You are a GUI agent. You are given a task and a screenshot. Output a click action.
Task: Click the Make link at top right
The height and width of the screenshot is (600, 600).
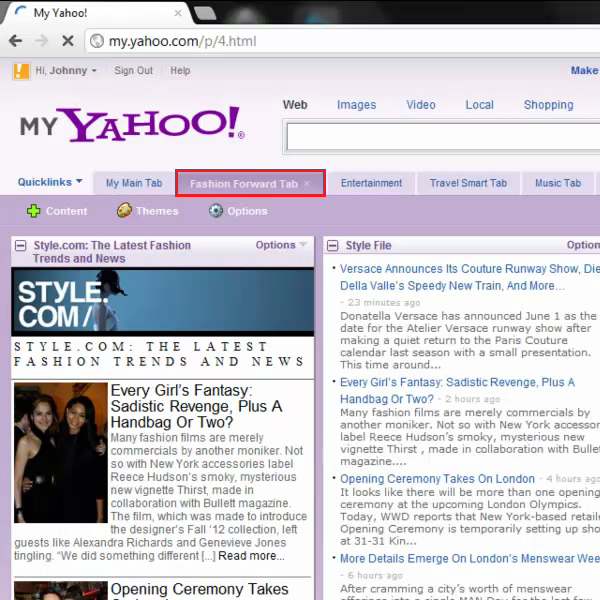[585, 70]
